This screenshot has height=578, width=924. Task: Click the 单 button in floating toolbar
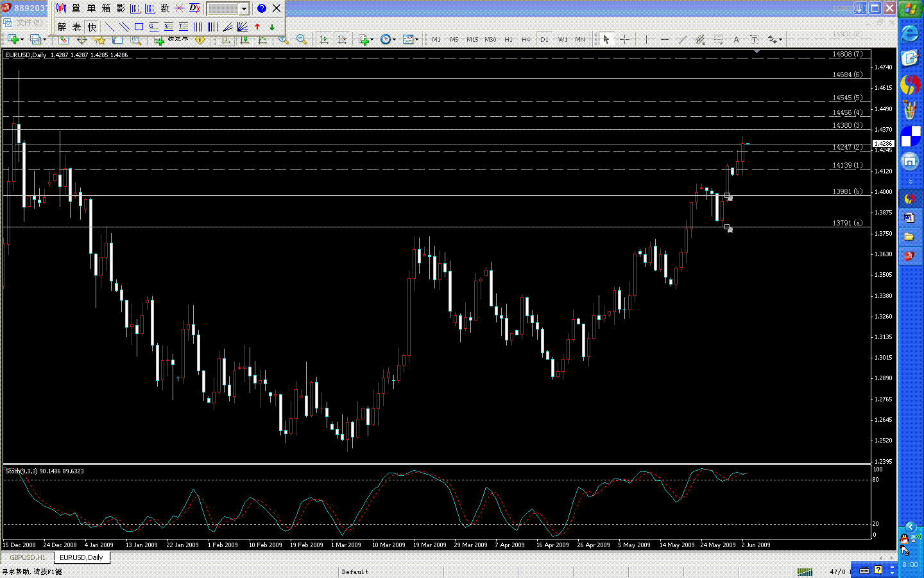pos(91,8)
